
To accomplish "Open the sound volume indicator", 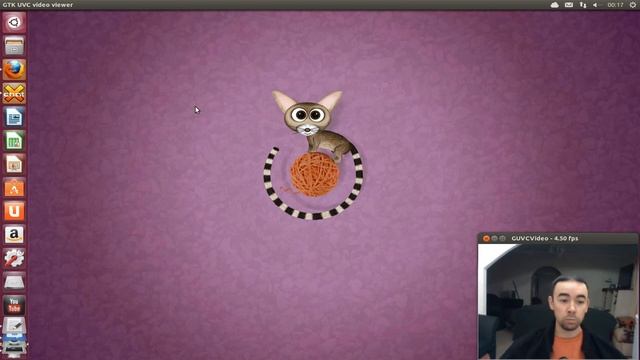I will (596, 5).
